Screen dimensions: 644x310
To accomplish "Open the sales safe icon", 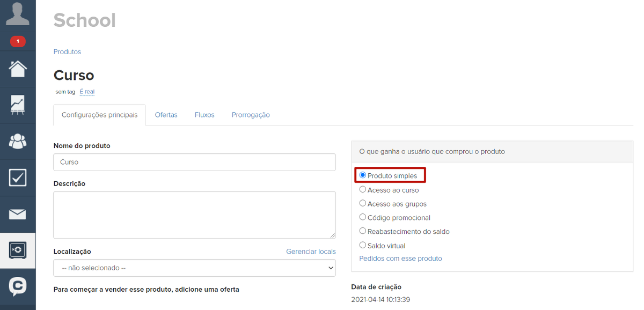I will coord(18,250).
